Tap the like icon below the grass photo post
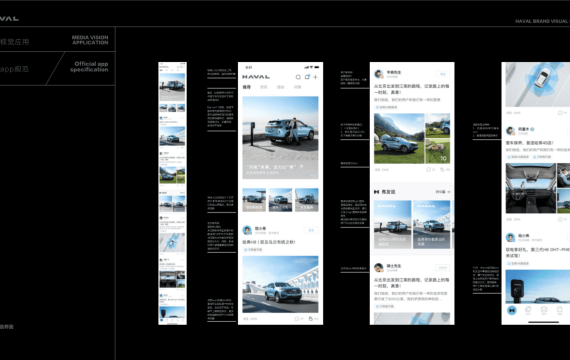This screenshot has height=360, width=570. coord(442,170)
